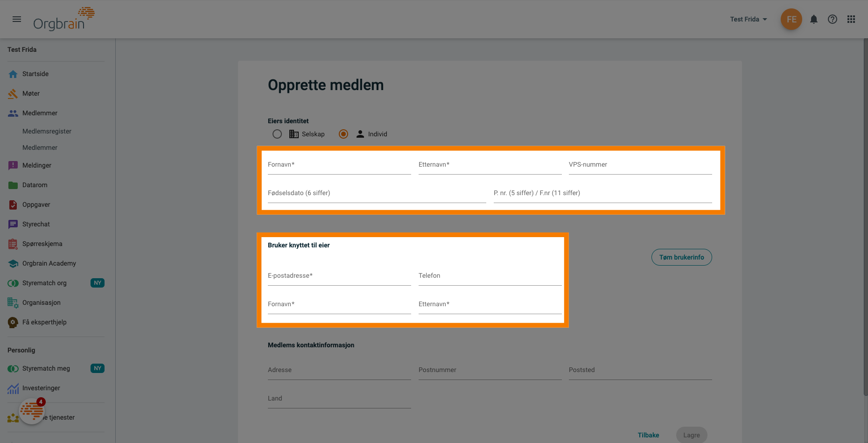The height and width of the screenshot is (443, 868).
Task: Click the Tilbake link
Action: [648, 435]
